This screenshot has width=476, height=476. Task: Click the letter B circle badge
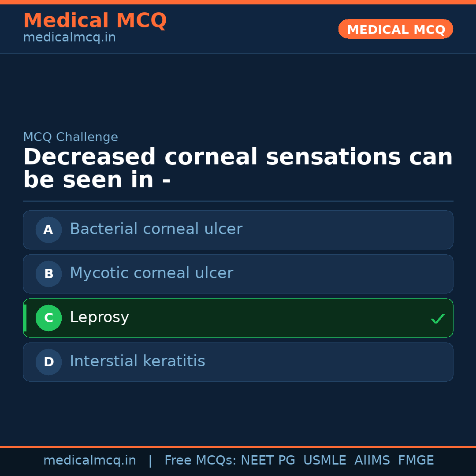tap(48, 274)
